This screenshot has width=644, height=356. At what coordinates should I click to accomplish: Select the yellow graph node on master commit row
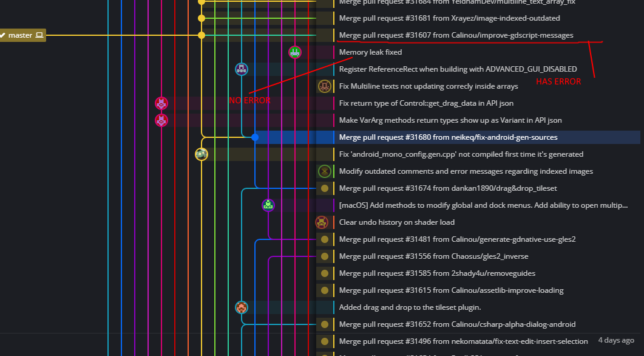click(x=202, y=35)
